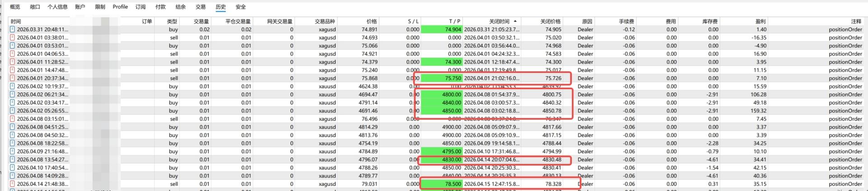Click the 价格 column header

tap(372, 21)
